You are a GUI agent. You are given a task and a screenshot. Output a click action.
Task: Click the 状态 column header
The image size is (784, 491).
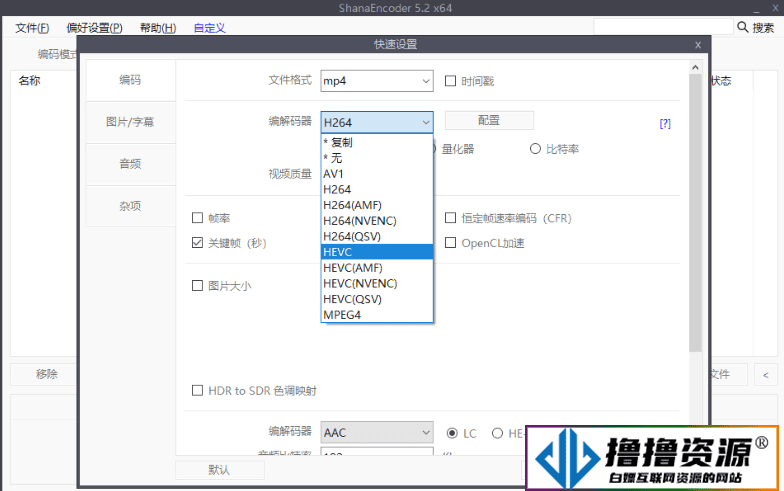[x=721, y=80]
